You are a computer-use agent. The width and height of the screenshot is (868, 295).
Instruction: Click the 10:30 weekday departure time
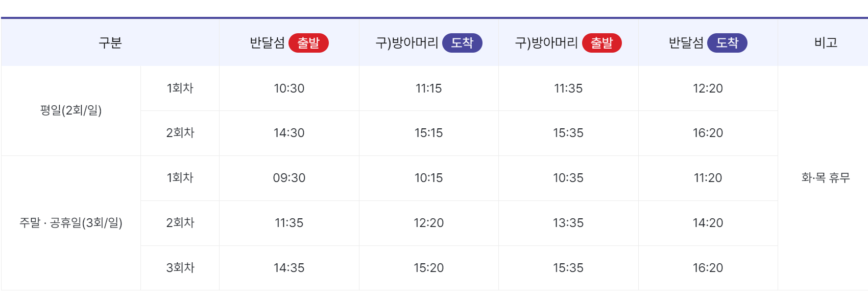click(x=289, y=88)
